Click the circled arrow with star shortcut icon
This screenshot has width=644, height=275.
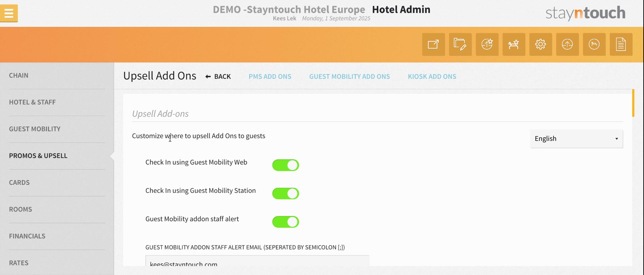click(487, 44)
